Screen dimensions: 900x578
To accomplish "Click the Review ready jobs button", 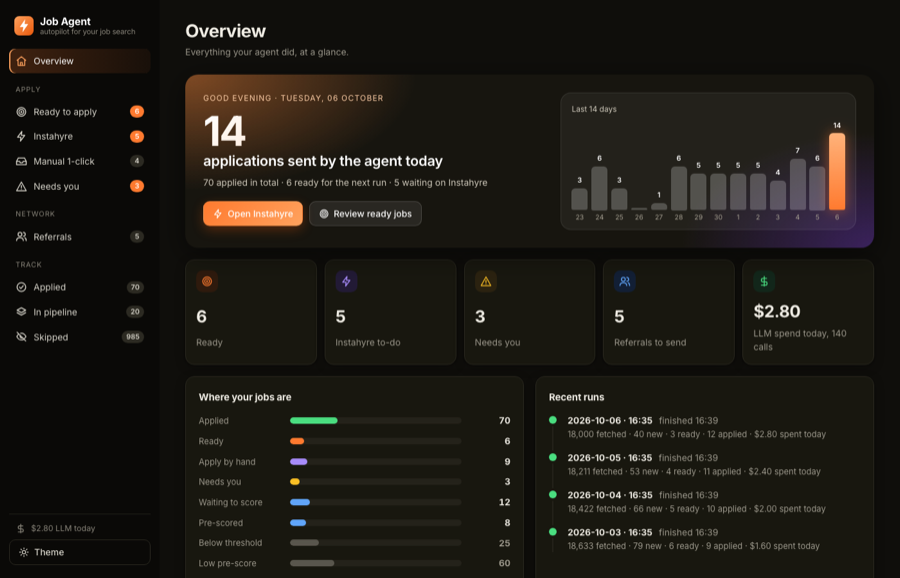I will coord(365,214).
